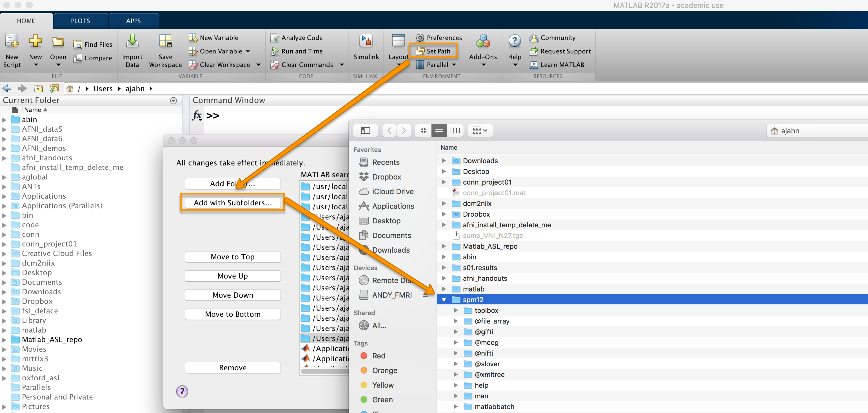
Task: Select the oxford_asl folder in Current Folder
Action: (41, 378)
